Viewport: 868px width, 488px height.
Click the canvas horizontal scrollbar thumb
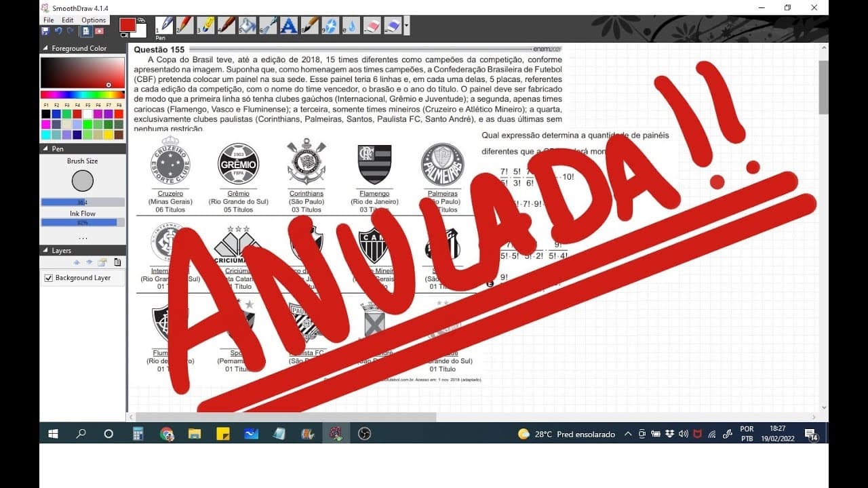(285, 417)
